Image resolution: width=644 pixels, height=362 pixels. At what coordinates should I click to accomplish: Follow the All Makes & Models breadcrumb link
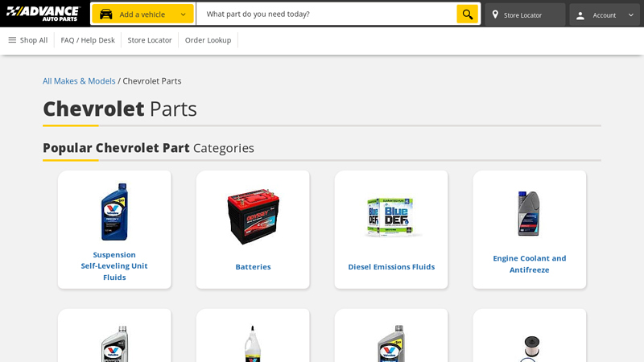tap(79, 81)
